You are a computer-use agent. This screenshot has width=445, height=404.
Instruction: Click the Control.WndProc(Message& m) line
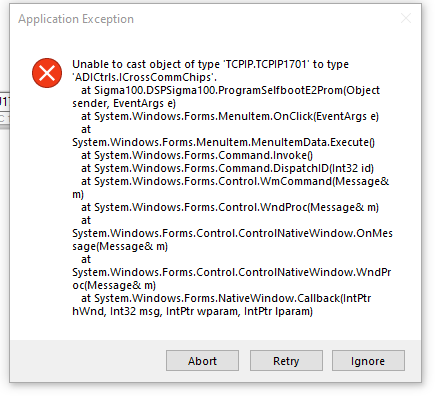point(230,207)
